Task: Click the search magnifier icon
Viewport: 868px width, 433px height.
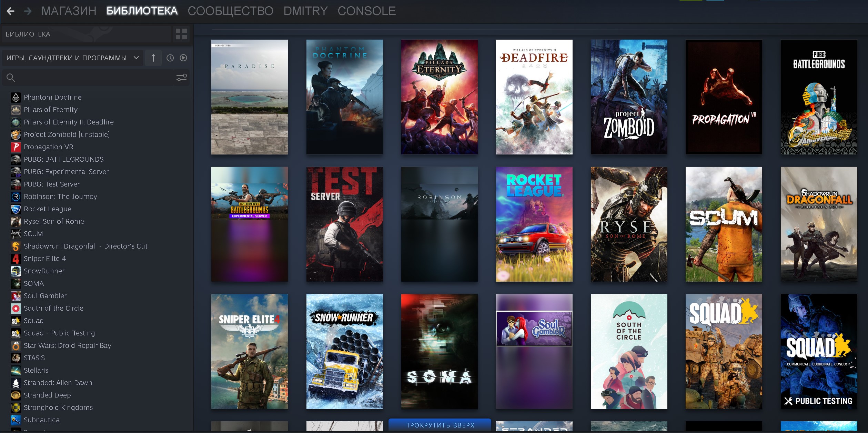Action: point(11,78)
